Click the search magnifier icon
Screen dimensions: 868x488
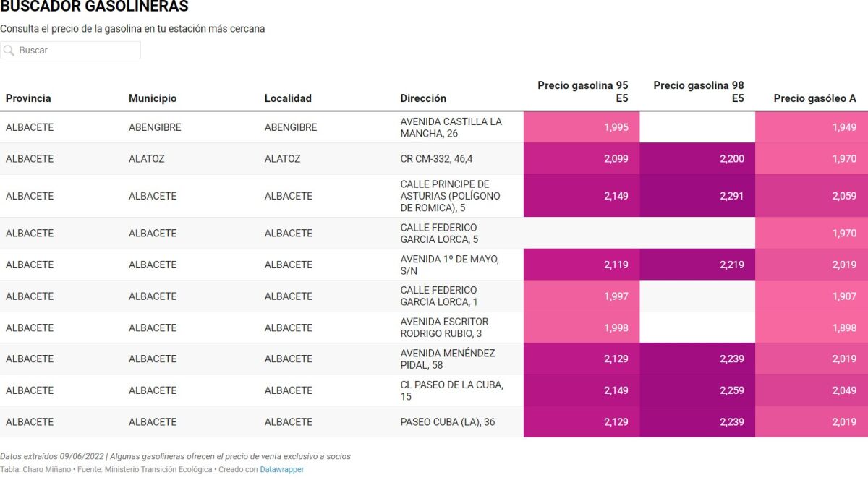[x=9, y=51]
